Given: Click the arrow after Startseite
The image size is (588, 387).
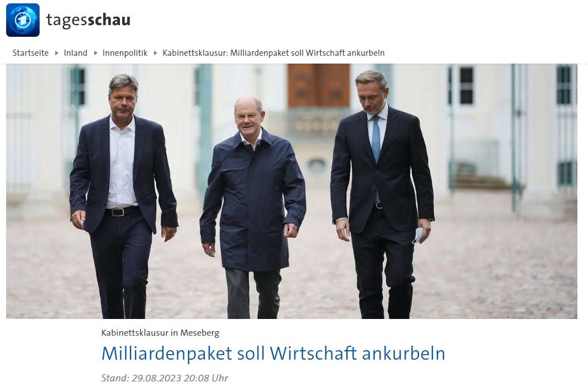Looking at the screenshot, I should point(57,53).
